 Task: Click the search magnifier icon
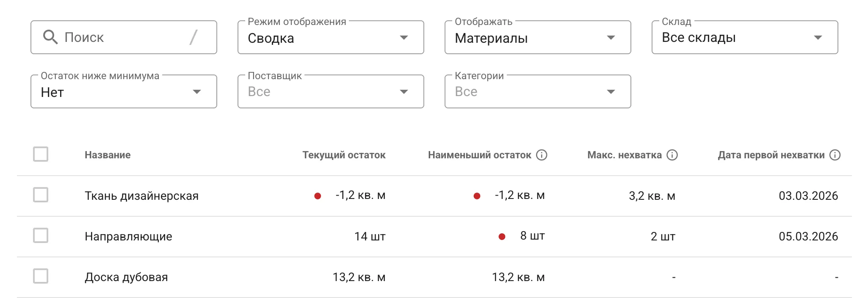tap(51, 37)
